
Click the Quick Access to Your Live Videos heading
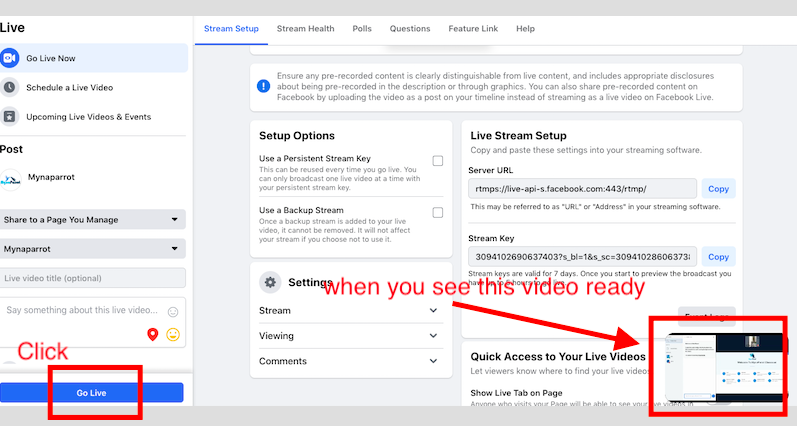click(558, 356)
